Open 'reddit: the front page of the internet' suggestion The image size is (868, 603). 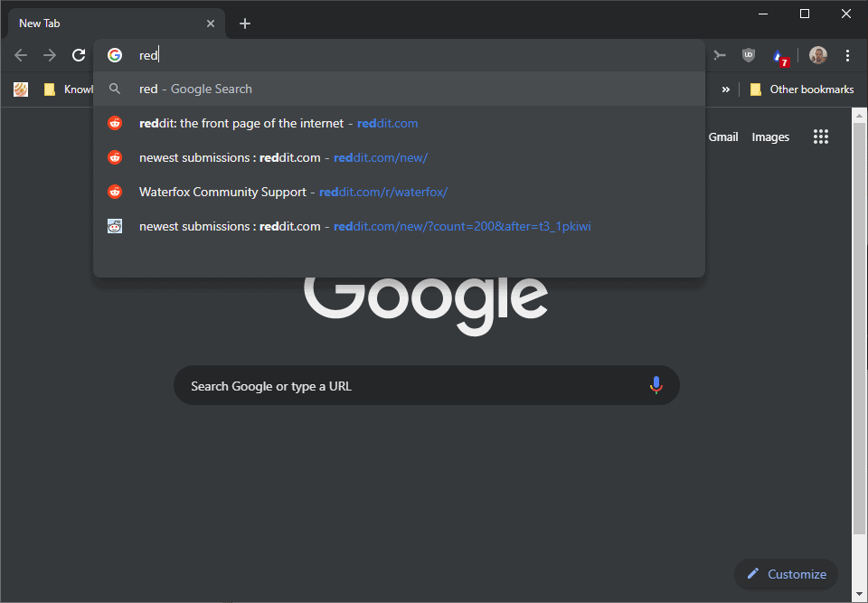pos(399,123)
